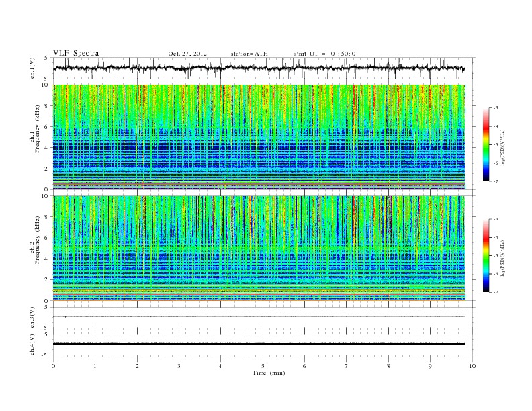This screenshot has height=411, width=532.
Task: Click the "-3" label on ch.1 colorbar
Action: pos(496,108)
